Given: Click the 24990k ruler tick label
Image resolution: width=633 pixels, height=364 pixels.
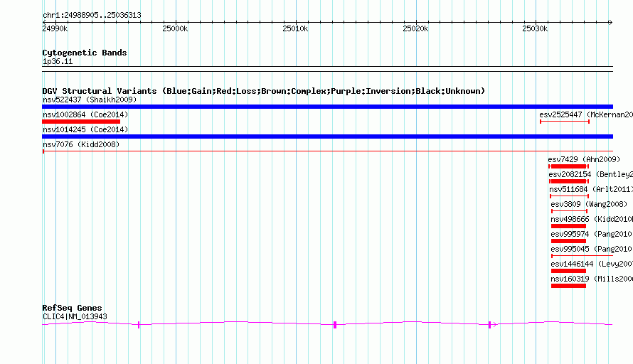Looking at the screenshot, I should point(55,28).
